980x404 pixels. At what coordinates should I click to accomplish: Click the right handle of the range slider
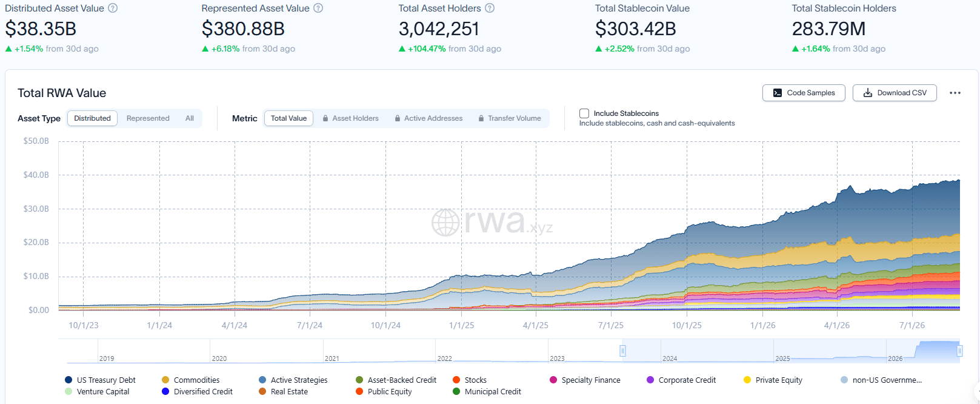click(x=959, y=351)
